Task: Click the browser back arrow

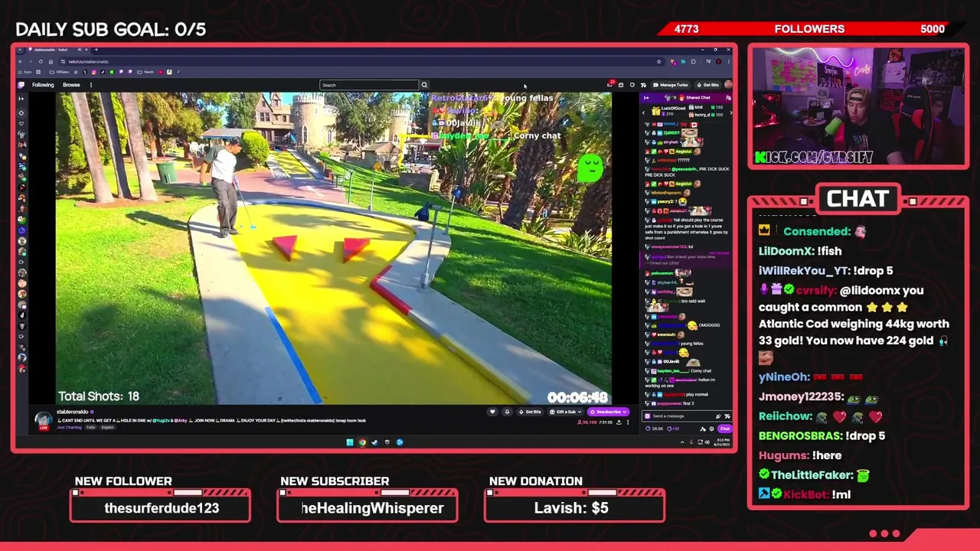Action: 21,61
